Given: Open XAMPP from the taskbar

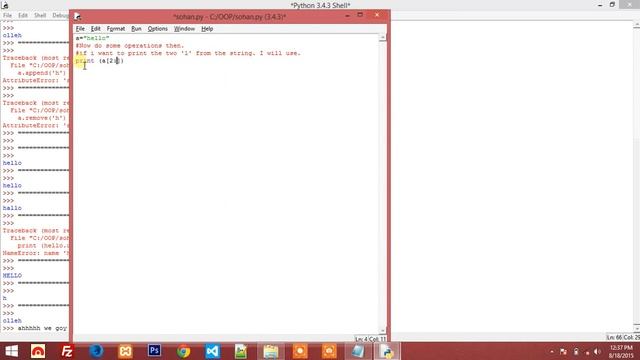Looking at the screenshot, I should [x=125, y=351].
